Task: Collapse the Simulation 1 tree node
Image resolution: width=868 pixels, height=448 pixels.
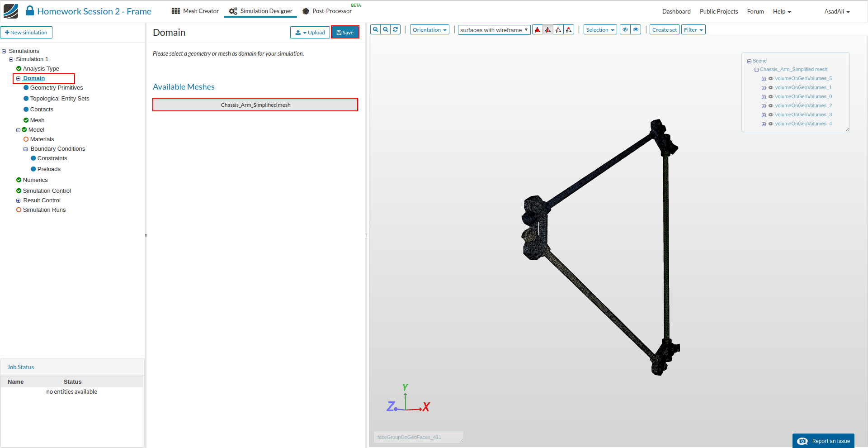Action: pyautogui.click(x=11, y=60)
